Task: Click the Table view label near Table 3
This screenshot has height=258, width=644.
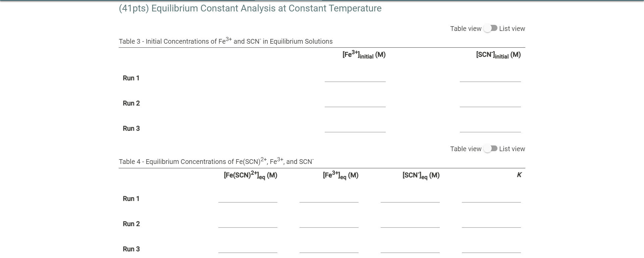Action: [466, 29]
